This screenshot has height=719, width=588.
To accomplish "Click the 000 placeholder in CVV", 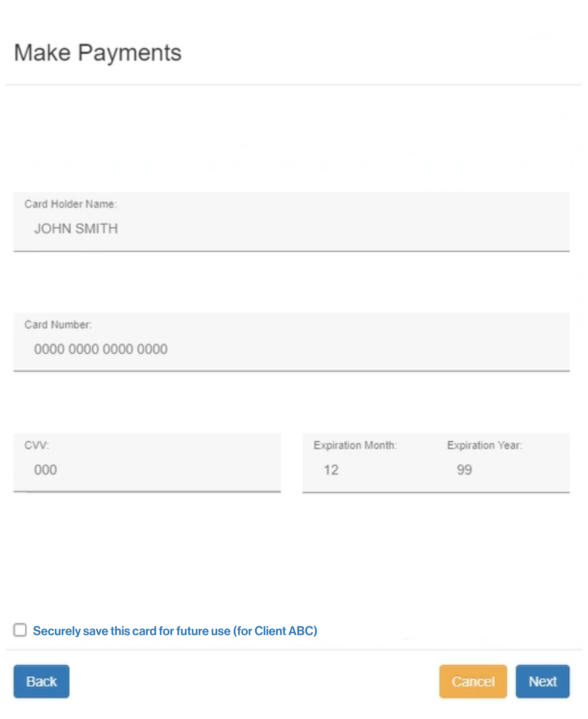I will [45, 470].
